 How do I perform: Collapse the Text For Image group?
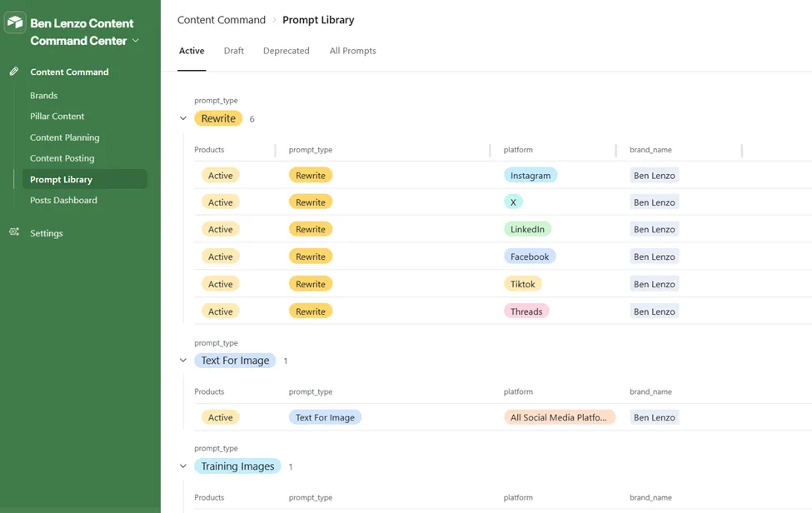click(182, 360)
